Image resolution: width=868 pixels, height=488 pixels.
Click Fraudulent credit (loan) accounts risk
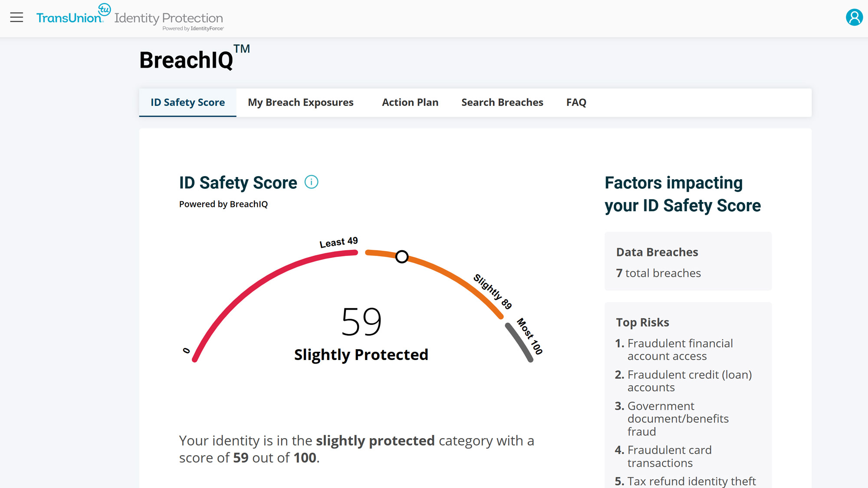click(689, 381)
